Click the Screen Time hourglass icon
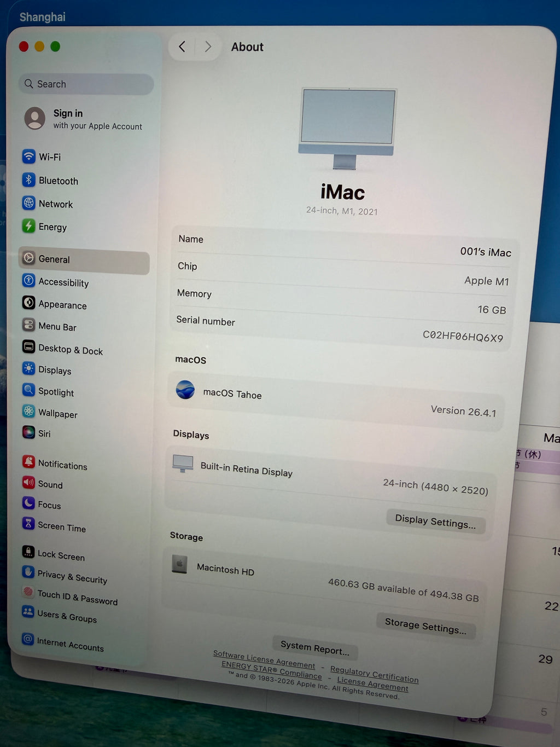The width and height of the screenshot is (560, 747). tap(28, 524)
